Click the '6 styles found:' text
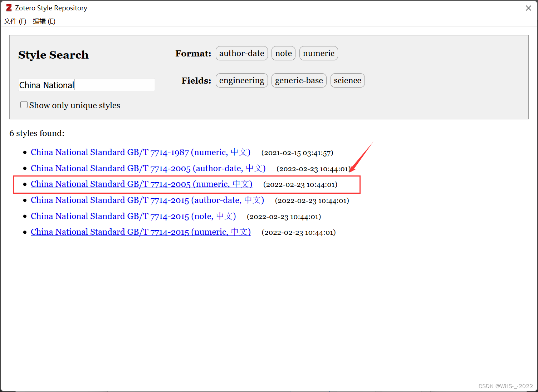Viewport: 538px width, 392px height. tap(37, 133)
